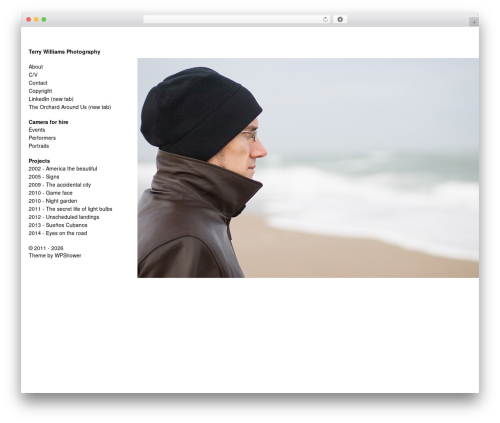
Task: Open Terry Williams Photography site title
Action: tap(64, 52)
